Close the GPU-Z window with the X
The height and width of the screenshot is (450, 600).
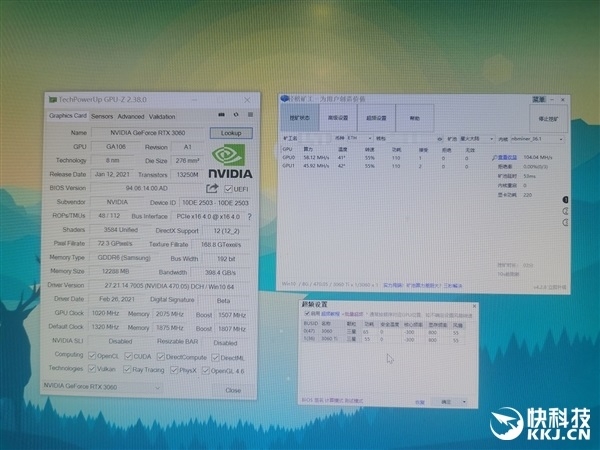click(247, 100)
